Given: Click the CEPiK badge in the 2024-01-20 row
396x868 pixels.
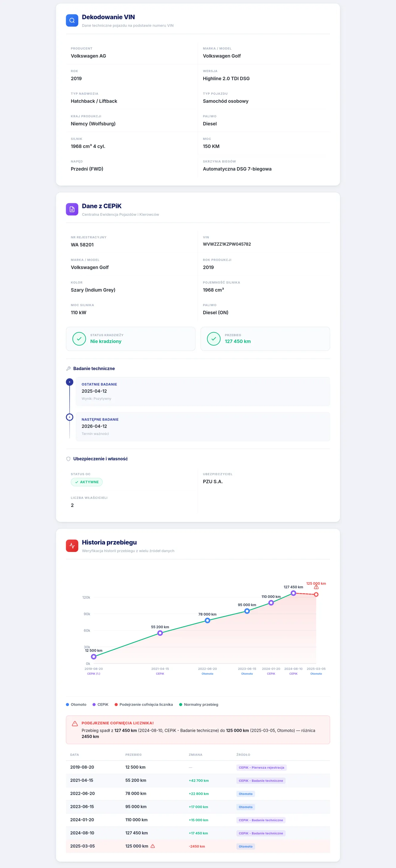Looking at the screenshot, I should (261, 820).
